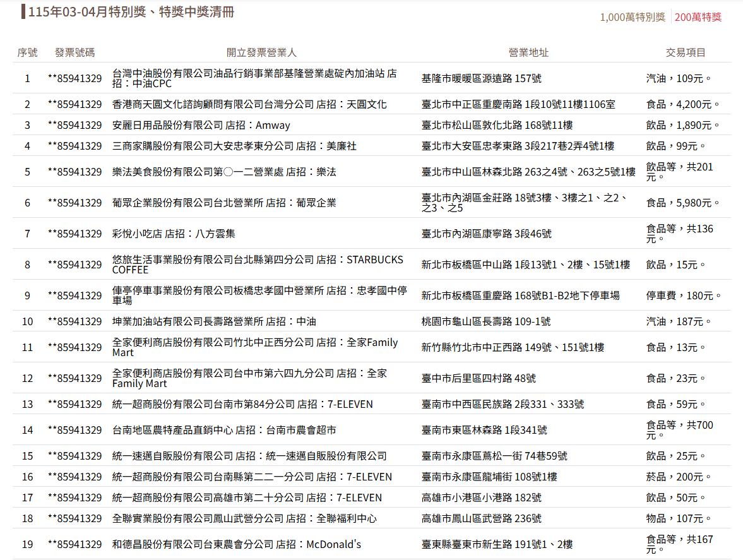The width and height of the screenshot is (743, 560).
Task: Select transaction 食品等,共167元
Action: (679, 544)
